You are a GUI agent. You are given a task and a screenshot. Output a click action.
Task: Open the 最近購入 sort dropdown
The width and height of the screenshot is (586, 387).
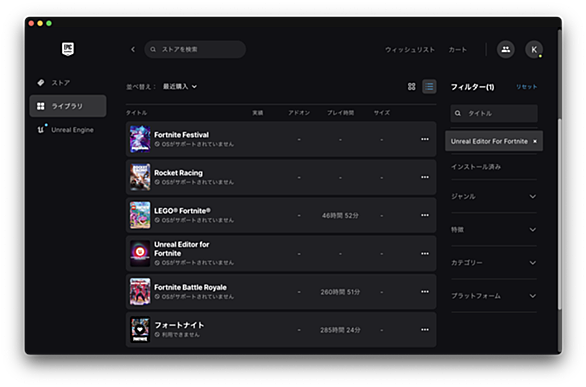tap(180, 87)
